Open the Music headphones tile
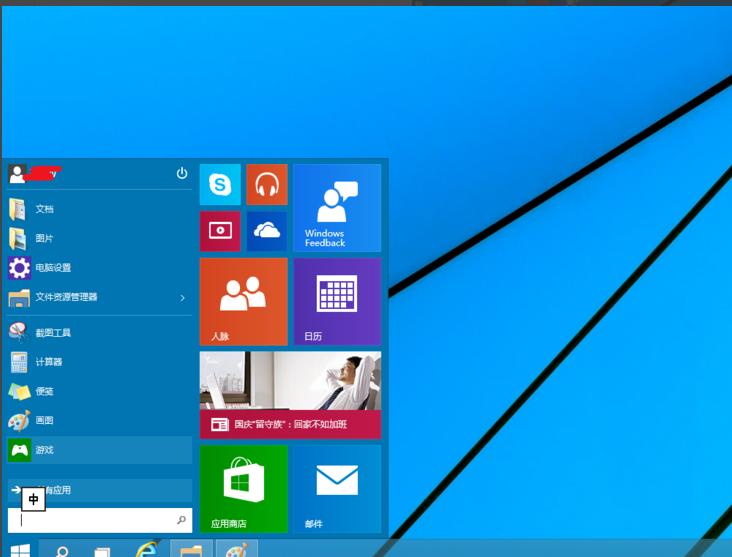The width and height of the screenshot is (732, 557). point(267,185)
